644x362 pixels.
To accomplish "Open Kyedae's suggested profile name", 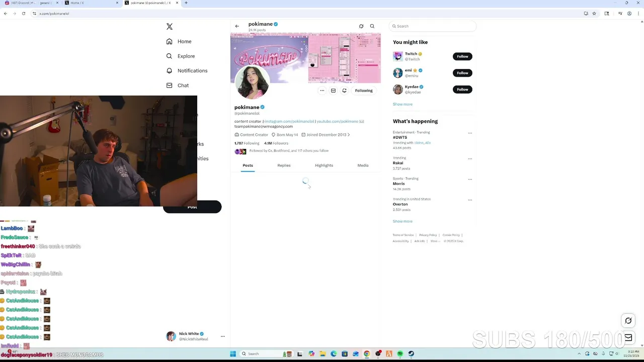I will 412,87.
